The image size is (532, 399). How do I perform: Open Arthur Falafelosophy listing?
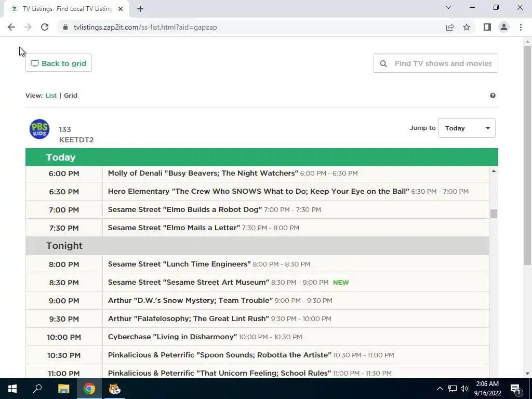[188, 318]
